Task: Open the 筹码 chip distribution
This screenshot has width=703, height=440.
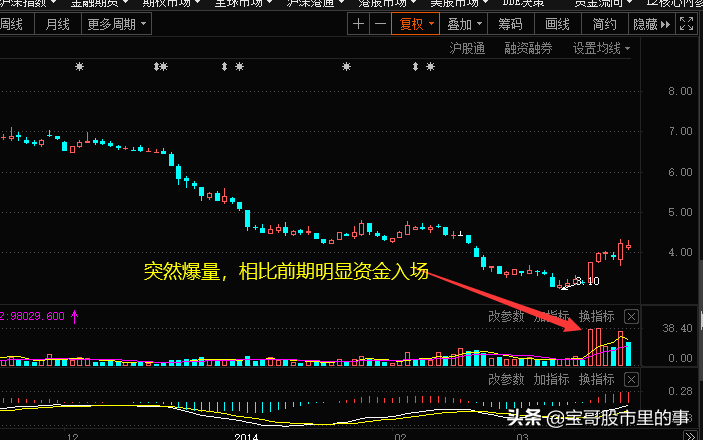Action: [511, 24]
